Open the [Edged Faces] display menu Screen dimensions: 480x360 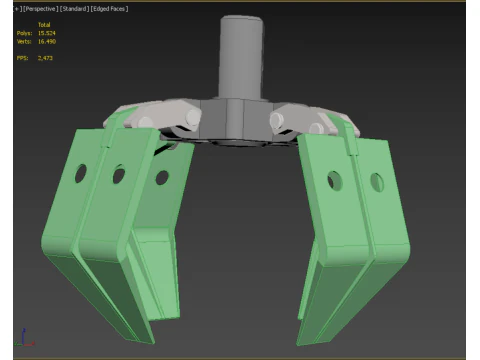tap(109, 9)
